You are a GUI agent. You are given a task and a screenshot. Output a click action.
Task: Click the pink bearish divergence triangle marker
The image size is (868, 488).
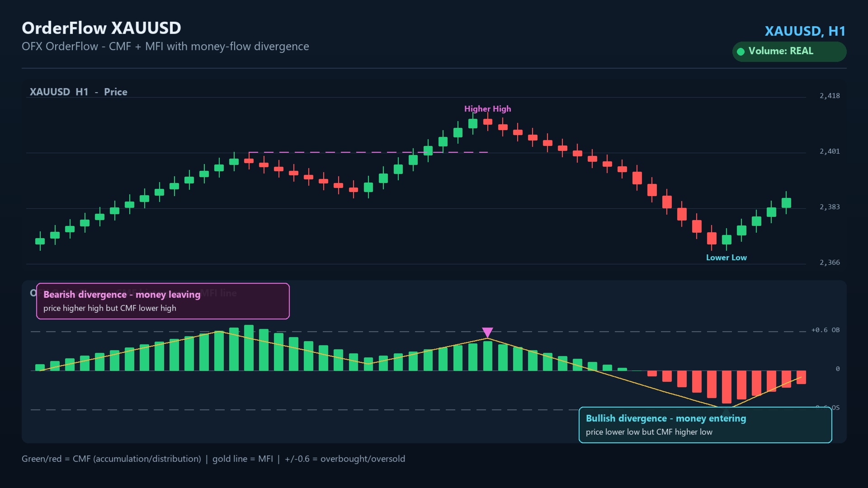[x=487, y=333]
